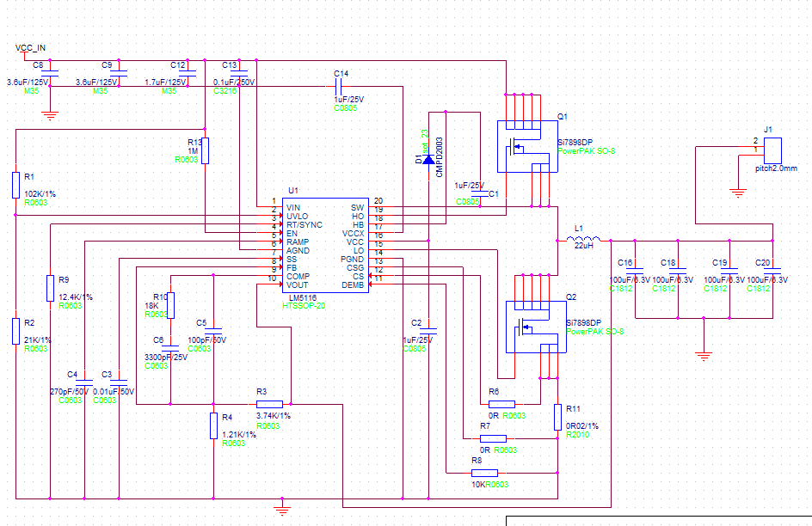Click the 3300pF/25V capacitor value
The height and width of the screenshot is (526, 812).
(x=166, y=358)
